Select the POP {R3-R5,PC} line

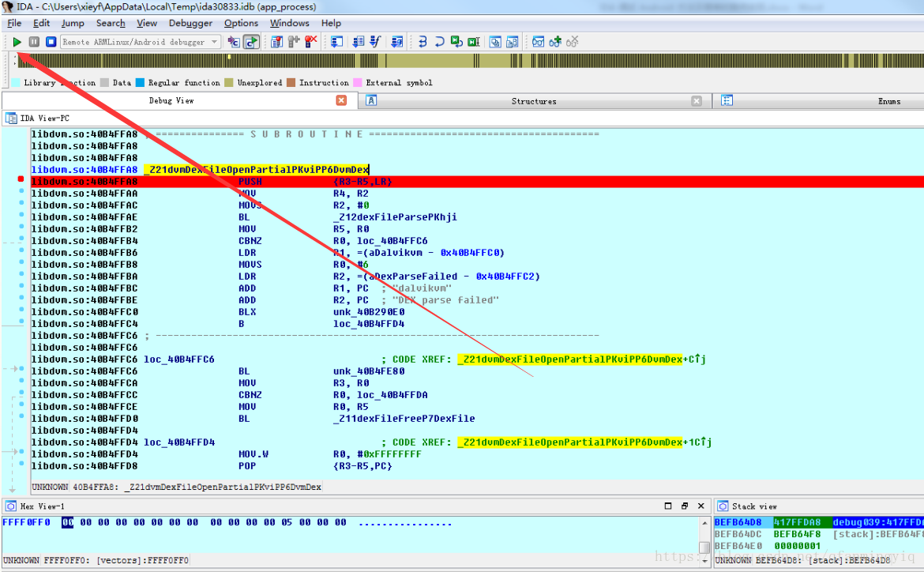(477, 466)
